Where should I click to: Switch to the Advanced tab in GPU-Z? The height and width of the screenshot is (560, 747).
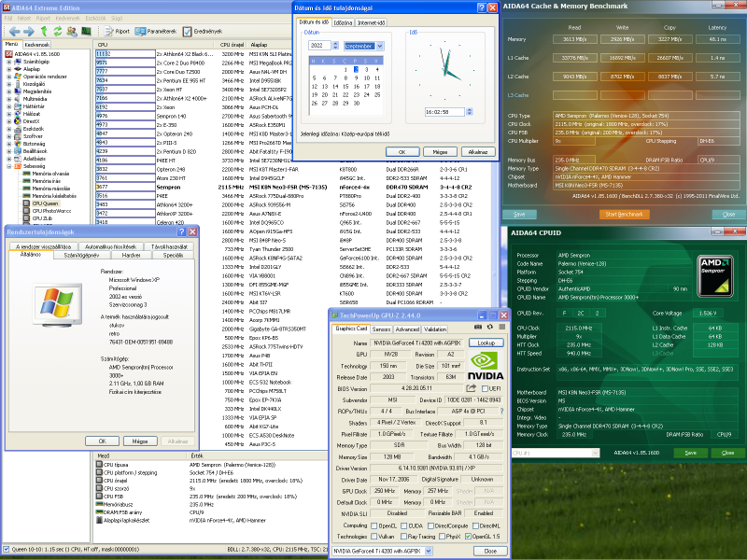407,329
